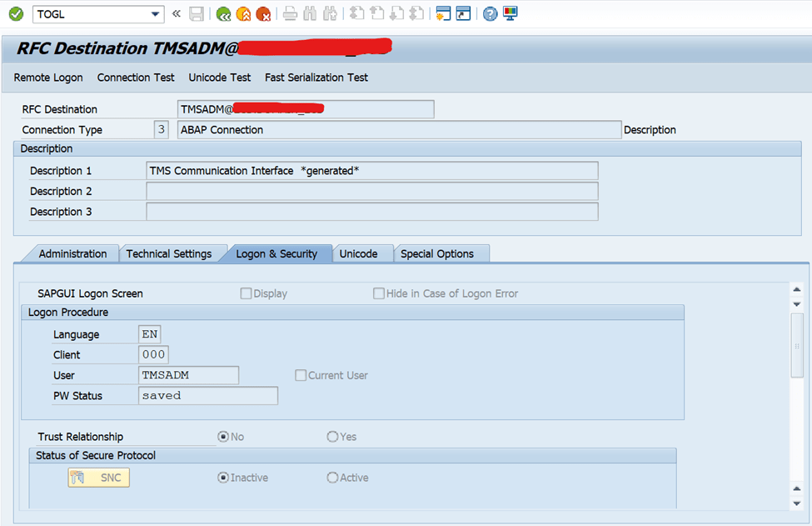Click the vertical scrollbar thumb in the tab area
The image size is (812, 526).
coord(797,346)
